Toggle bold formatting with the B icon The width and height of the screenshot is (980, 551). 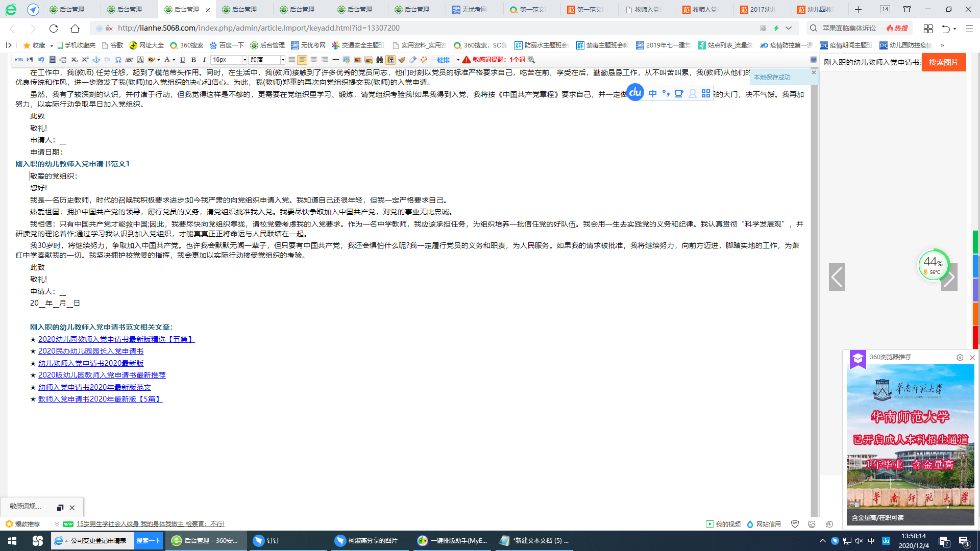[193, 60]
